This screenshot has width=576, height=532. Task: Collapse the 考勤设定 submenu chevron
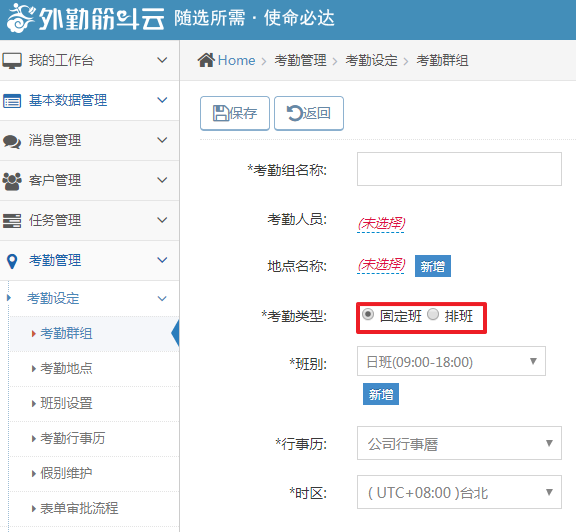pos(162,298)
